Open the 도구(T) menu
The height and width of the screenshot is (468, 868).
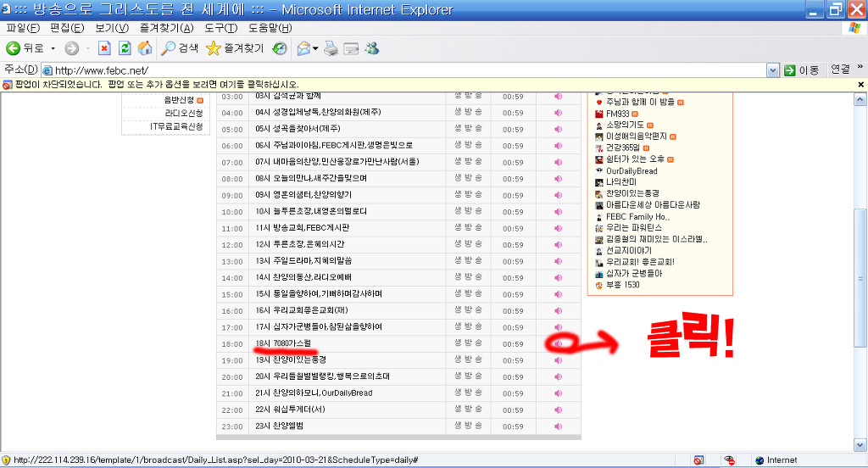tap(221, 28)
